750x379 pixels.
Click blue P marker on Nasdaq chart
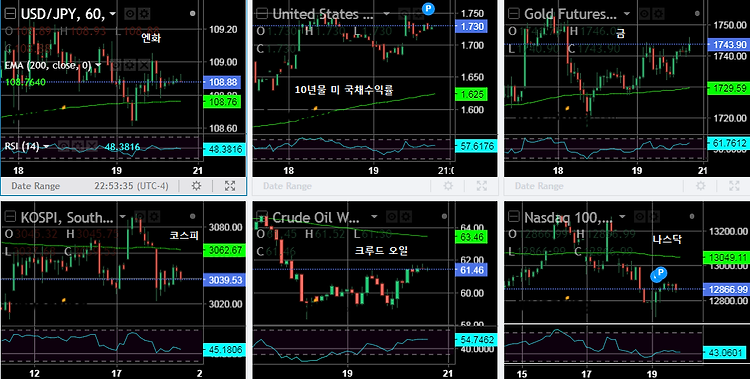(661, 273)
